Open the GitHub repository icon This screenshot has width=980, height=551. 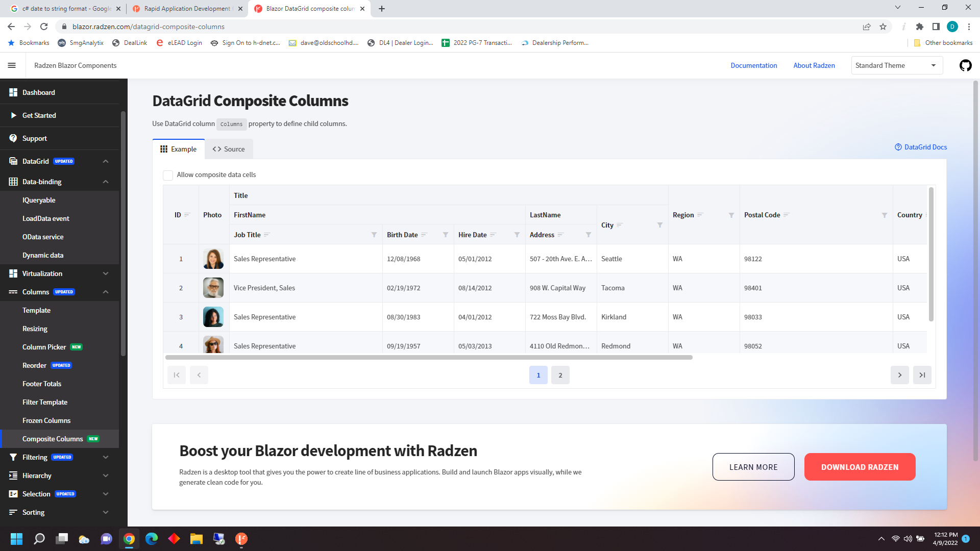click(x=965, y=65)
